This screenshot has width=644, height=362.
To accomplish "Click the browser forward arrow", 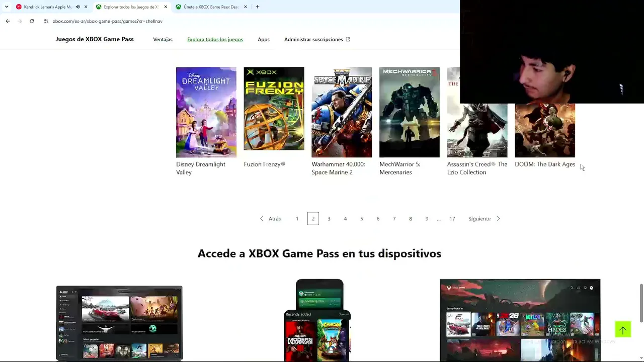I will (x=20, y=21).
